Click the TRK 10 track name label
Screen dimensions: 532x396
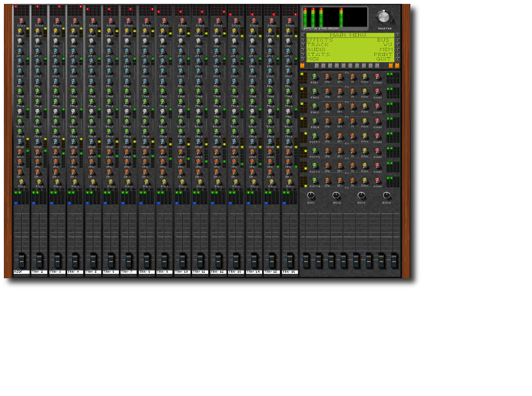pyautogui.click(x=182, y=272)
